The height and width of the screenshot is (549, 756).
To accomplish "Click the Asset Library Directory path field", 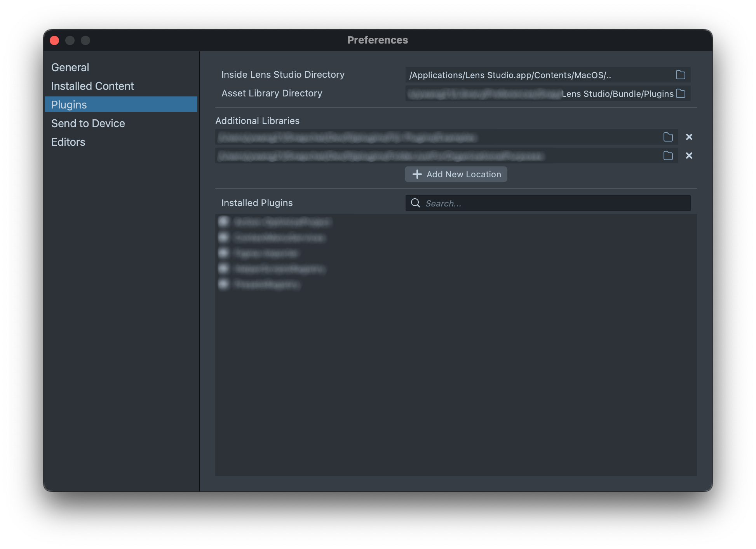I will 536,94.
